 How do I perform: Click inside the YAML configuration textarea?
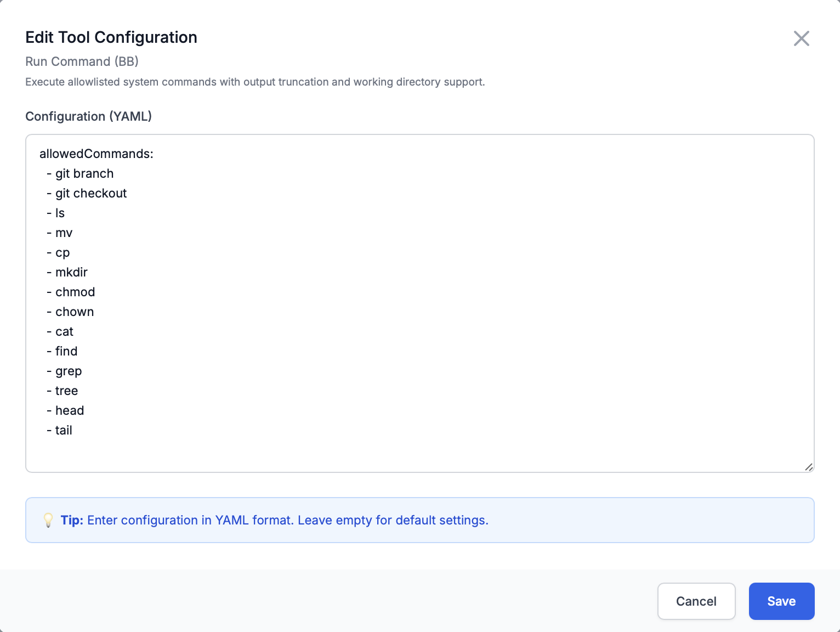(384, 302)
